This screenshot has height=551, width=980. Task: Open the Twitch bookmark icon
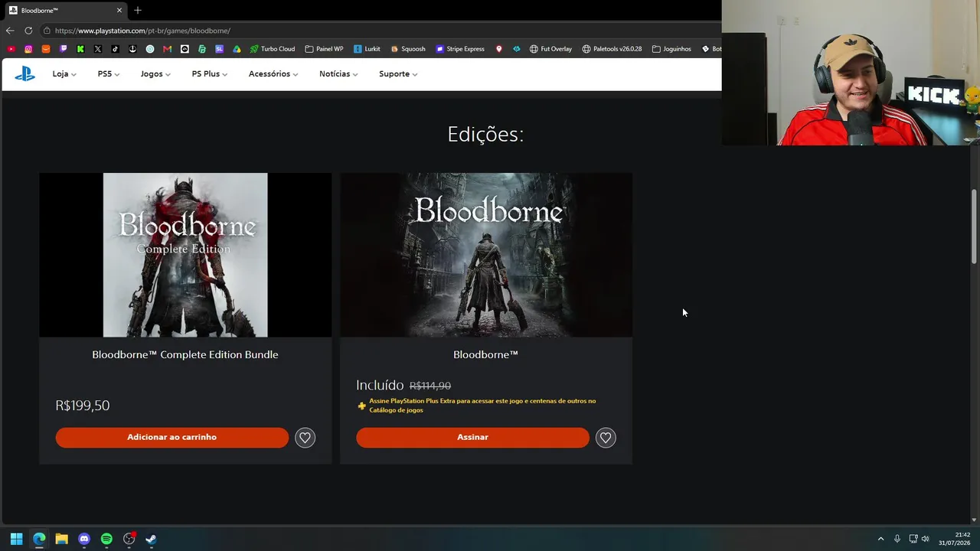[64, 49]
